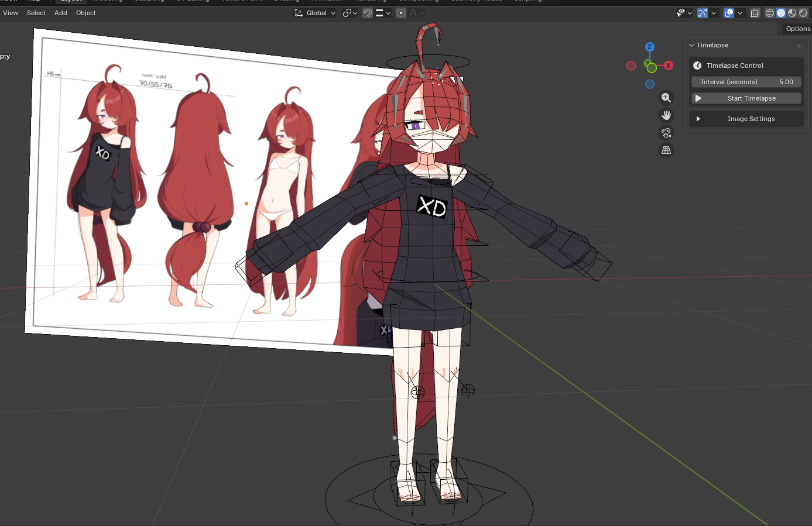This screenshot has height=526, width=812.
Task: Click the negative Z axis gizmo circle
Action: (650, 84)
